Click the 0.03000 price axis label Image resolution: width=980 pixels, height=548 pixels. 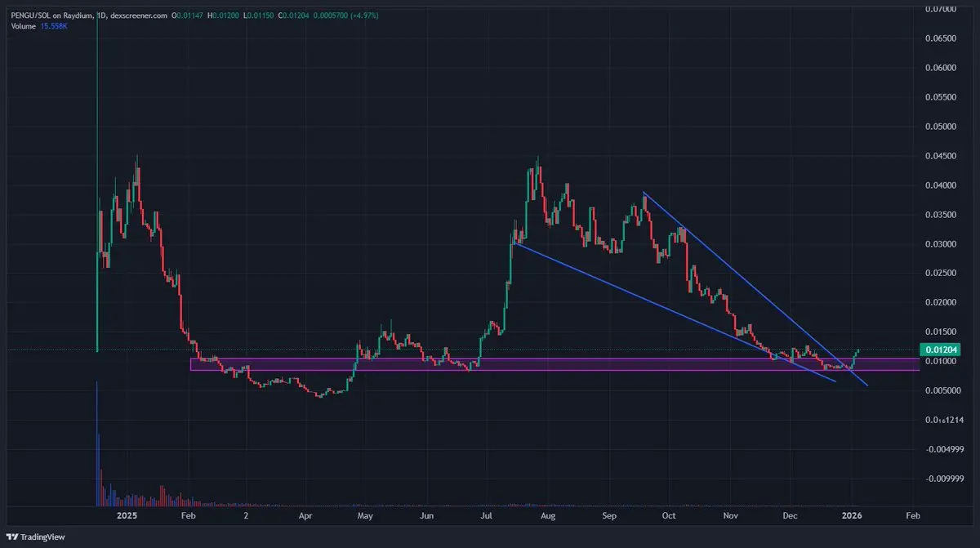tap(940, 244)
